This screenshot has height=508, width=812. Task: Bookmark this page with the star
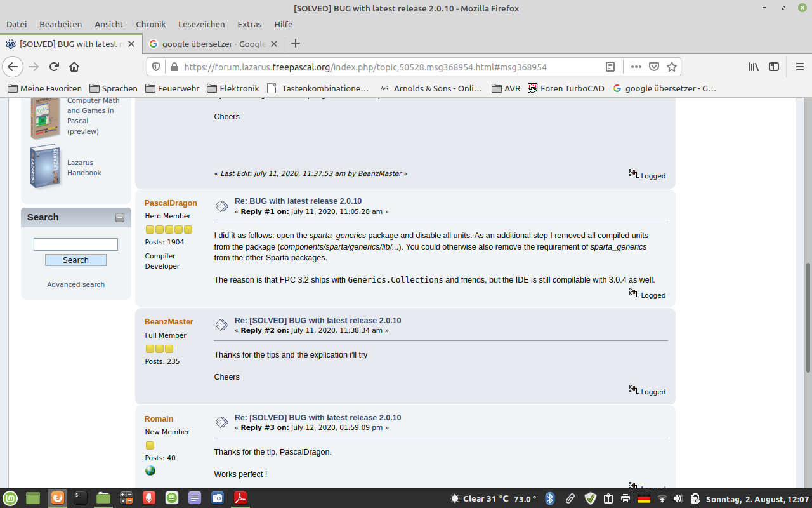(x=672, y=67)
